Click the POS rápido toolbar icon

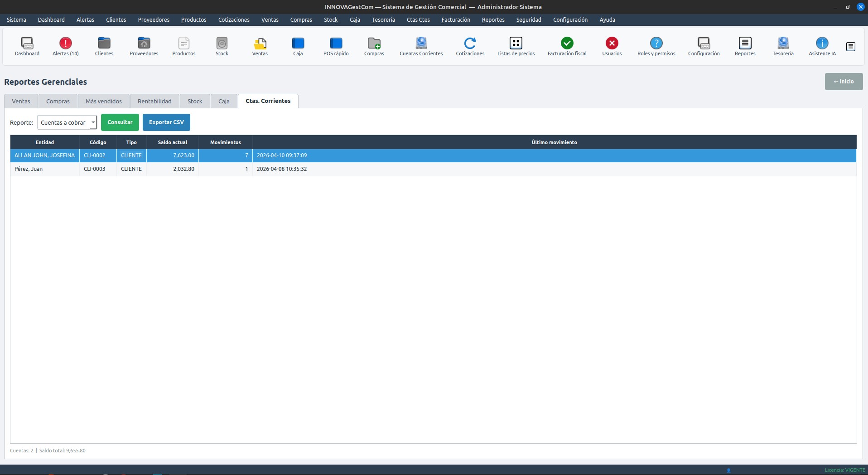pos(336,46)
